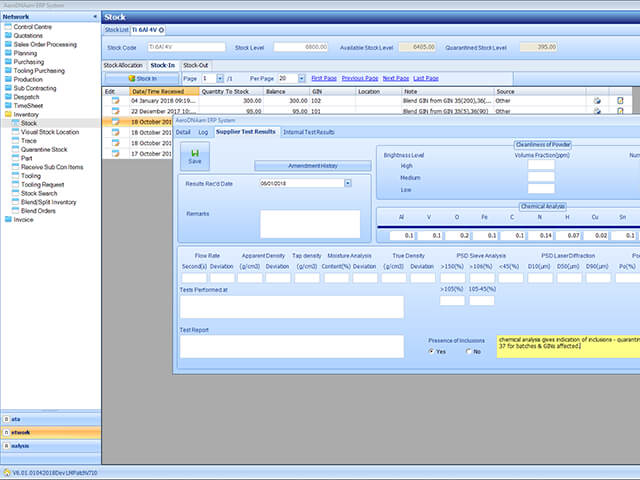Click the Amendment History button
Image resolution: width=640 pixels, height=480 pixels.
click(x=313, y=166)
